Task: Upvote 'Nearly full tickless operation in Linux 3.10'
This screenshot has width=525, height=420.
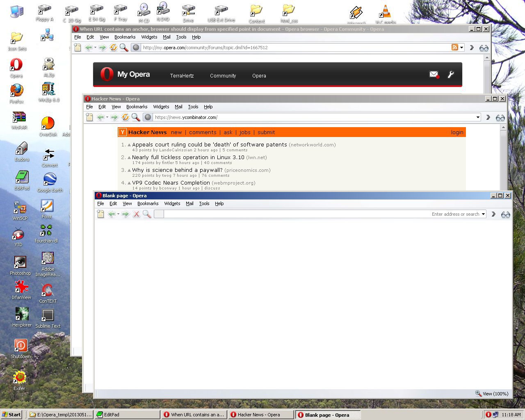Action: click(x=129, y=157)
